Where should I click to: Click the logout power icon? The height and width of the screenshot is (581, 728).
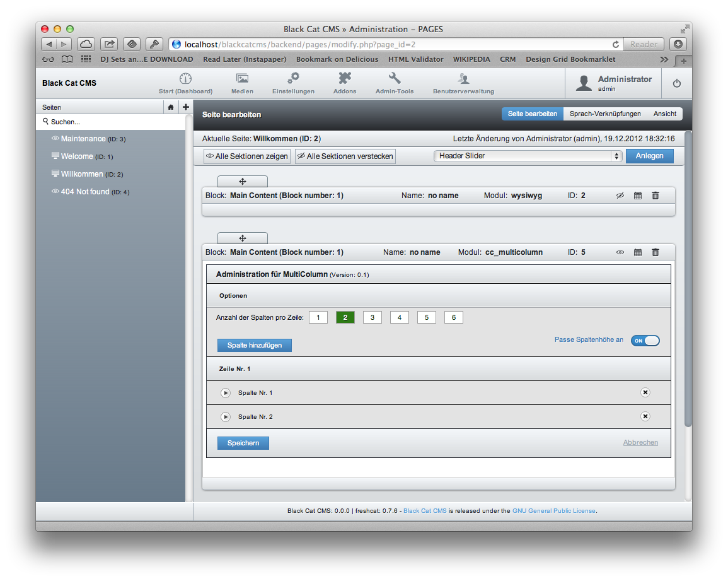676,83
